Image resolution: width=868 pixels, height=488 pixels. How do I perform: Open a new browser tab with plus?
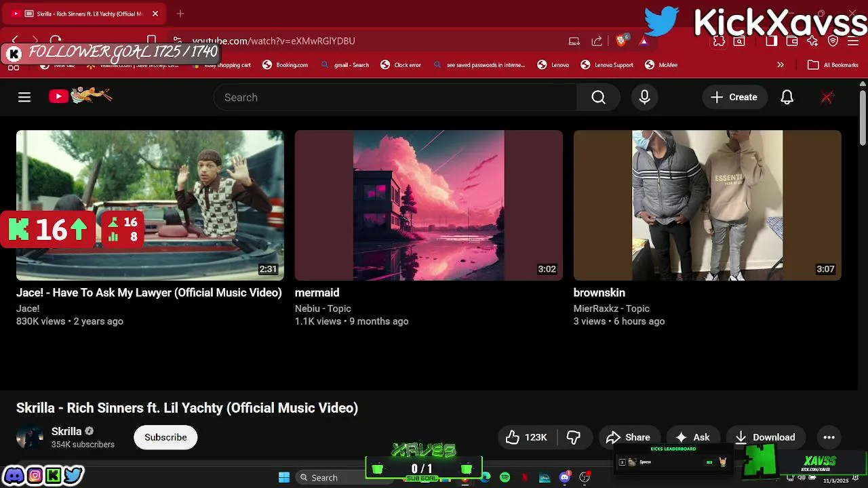click(x=180, y=14)
